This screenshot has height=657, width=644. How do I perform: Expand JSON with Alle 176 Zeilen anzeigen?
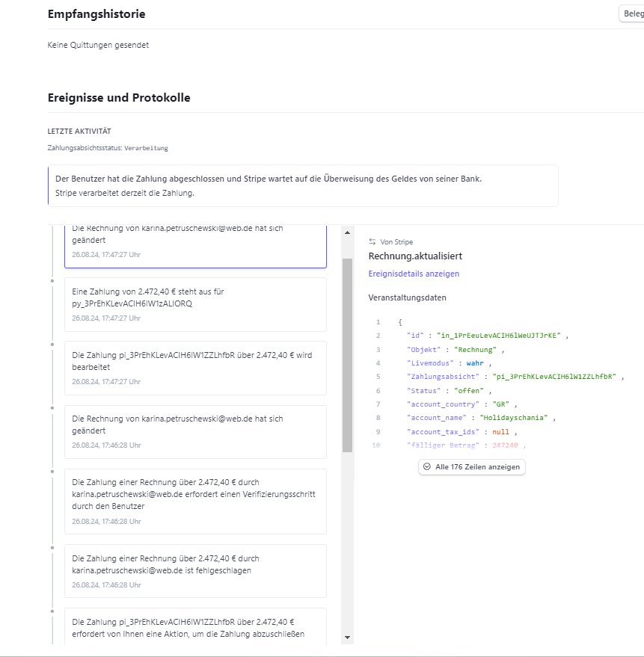pos(472,466)
